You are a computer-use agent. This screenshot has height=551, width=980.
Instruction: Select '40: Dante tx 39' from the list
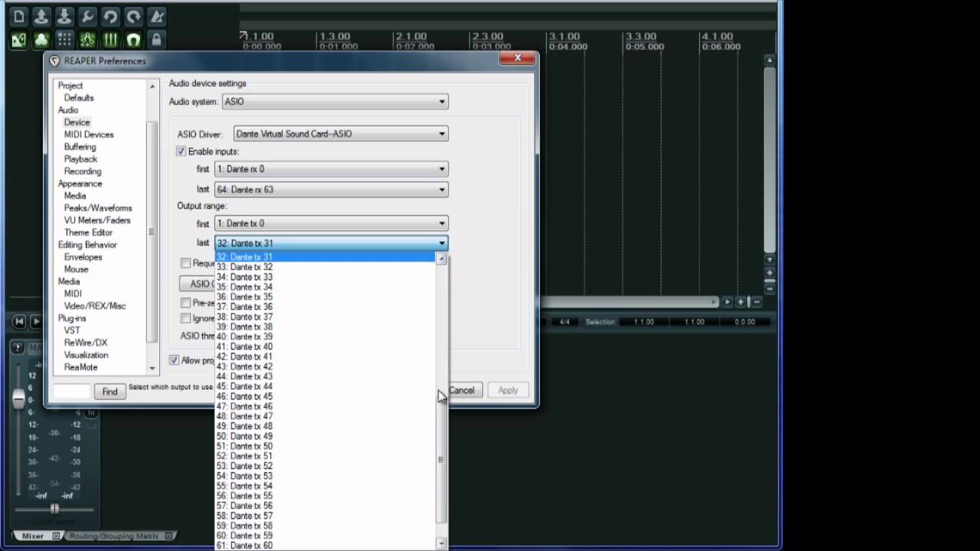pos(325,337)
